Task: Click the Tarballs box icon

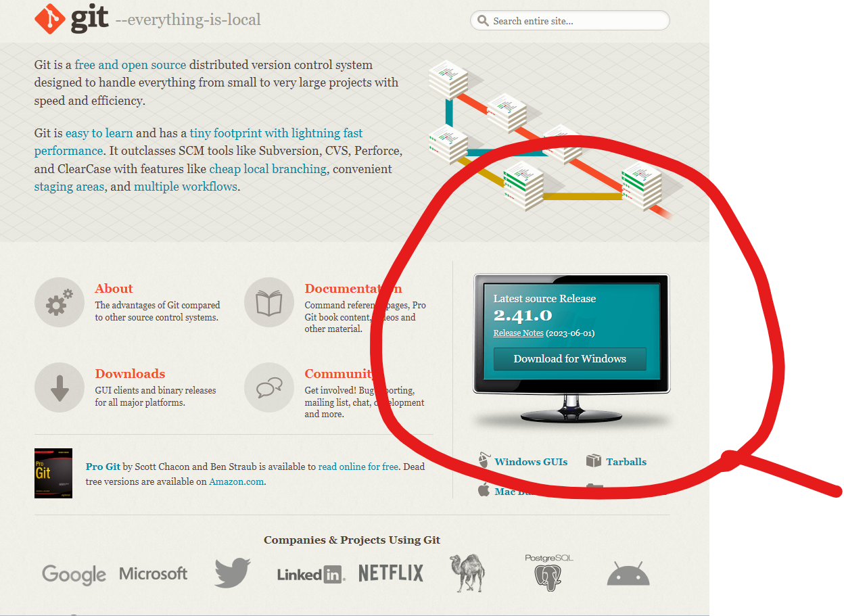Action: click(x=594, y=461)
